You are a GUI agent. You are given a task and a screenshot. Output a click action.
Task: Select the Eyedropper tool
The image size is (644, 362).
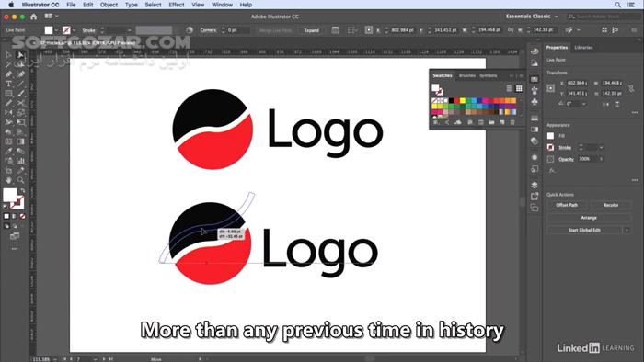coord(8,152)
